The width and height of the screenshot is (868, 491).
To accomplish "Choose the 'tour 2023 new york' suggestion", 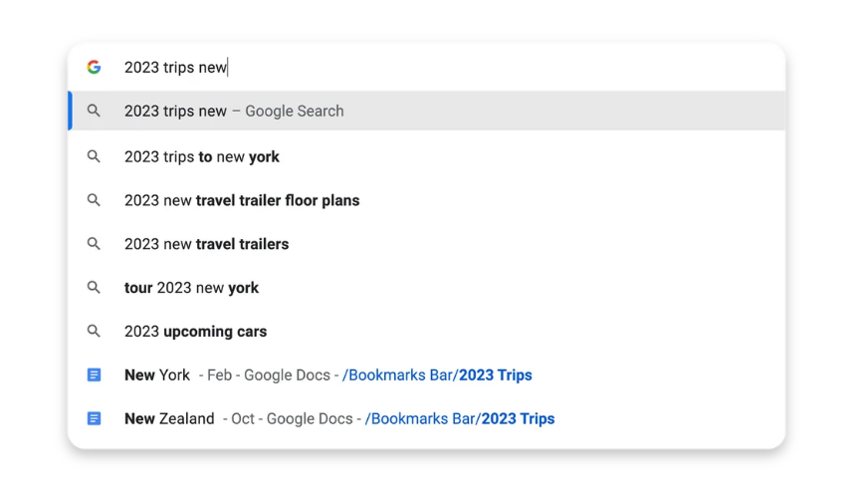I will [426, 288].
